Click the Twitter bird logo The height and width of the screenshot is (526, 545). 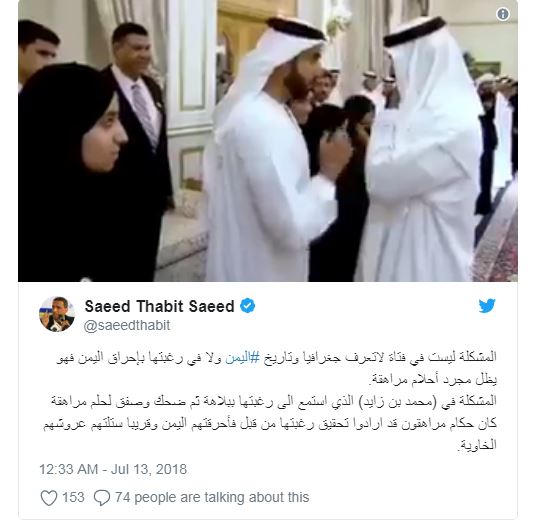point(487,306)
